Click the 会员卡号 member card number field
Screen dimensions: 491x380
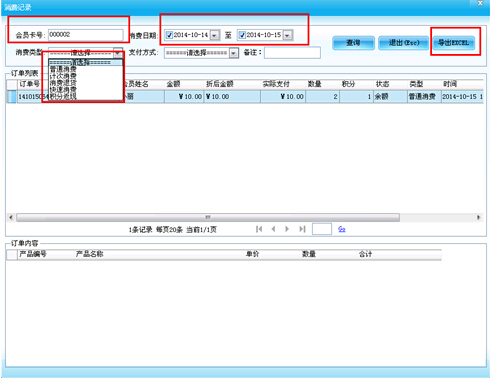pyautogui.click(x=86, y=35)
